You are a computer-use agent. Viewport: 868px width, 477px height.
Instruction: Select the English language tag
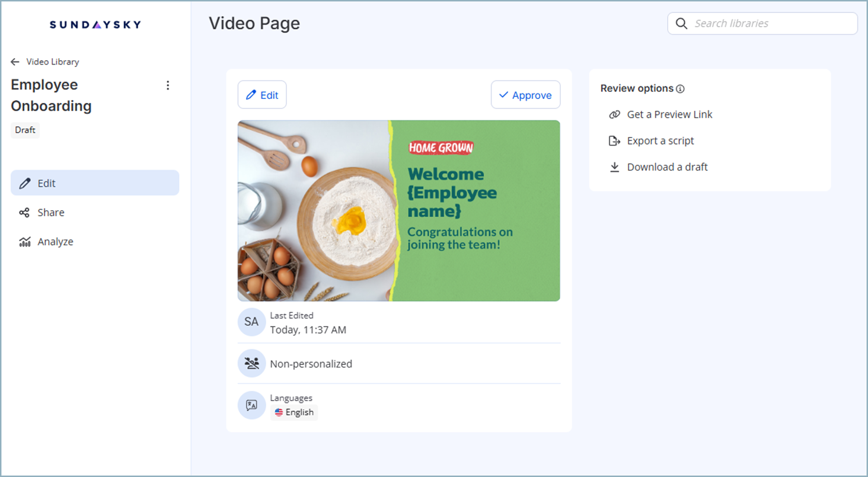(294, 412)
